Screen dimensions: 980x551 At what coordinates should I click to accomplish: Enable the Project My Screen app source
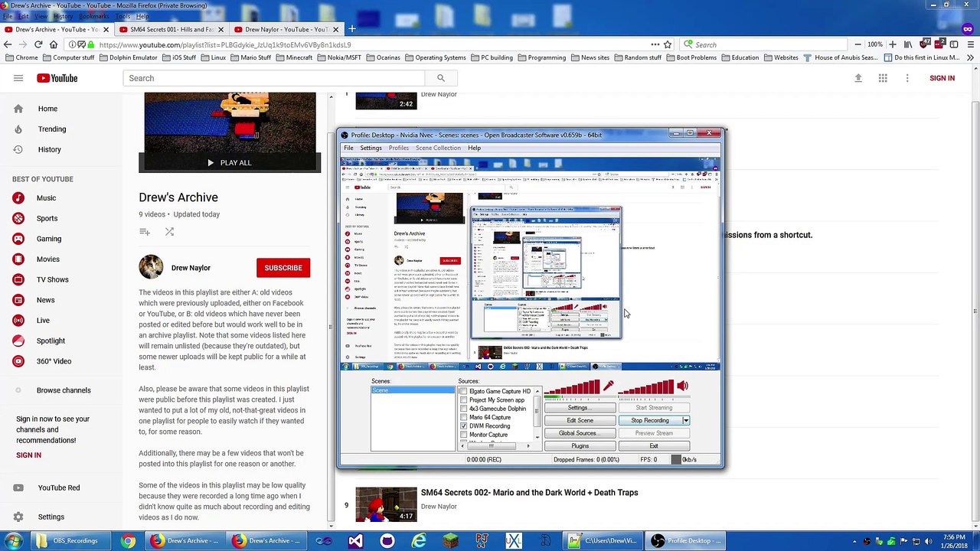click(463, 400)
